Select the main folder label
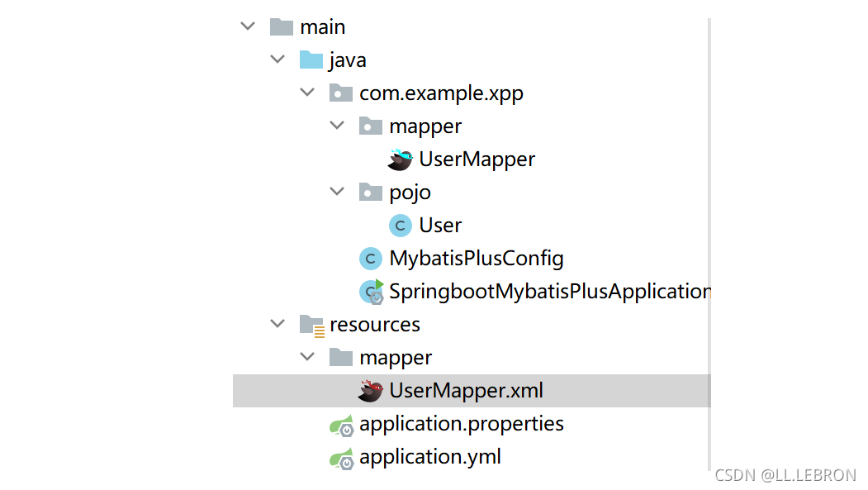868x490 pixels. click(323, 26)
